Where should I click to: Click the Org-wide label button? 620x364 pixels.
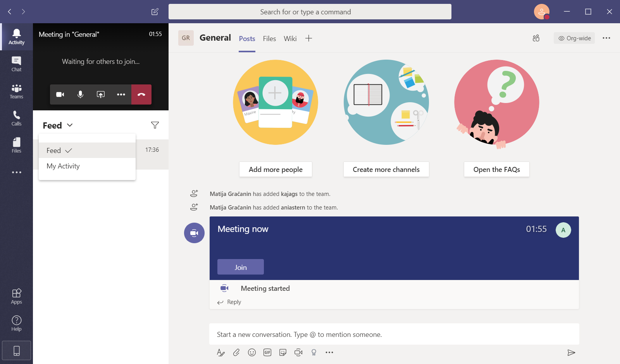[x=574, y=38]
